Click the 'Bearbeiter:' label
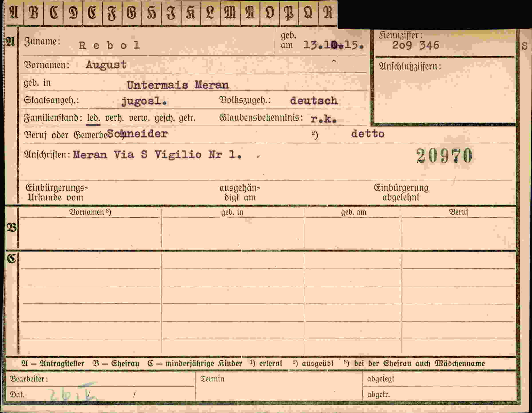Viewport: 532px width, 413px height. 29,379
